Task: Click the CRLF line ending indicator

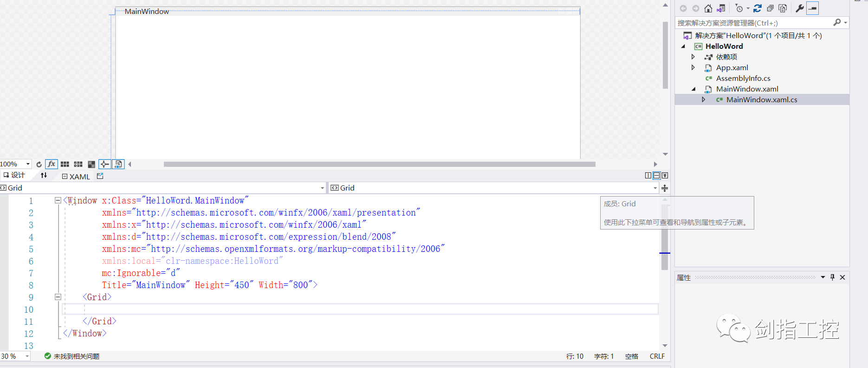Action: 657,356
